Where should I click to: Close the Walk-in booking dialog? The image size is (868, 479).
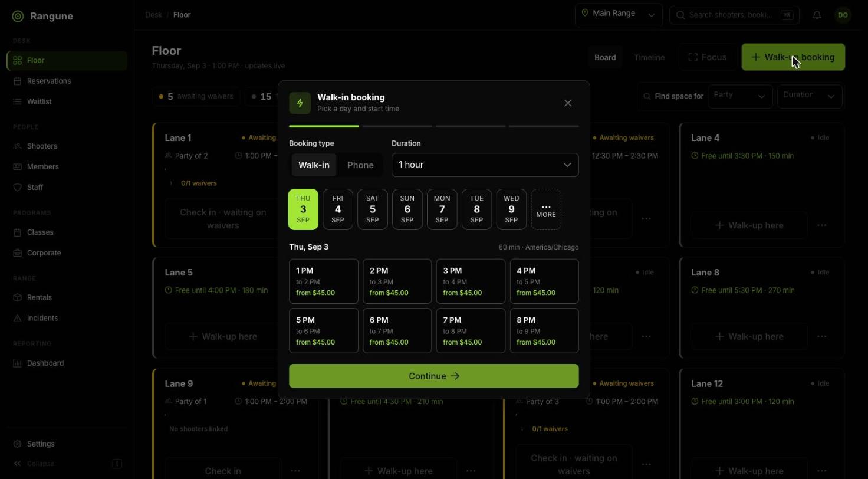click(x=568, y=103)
